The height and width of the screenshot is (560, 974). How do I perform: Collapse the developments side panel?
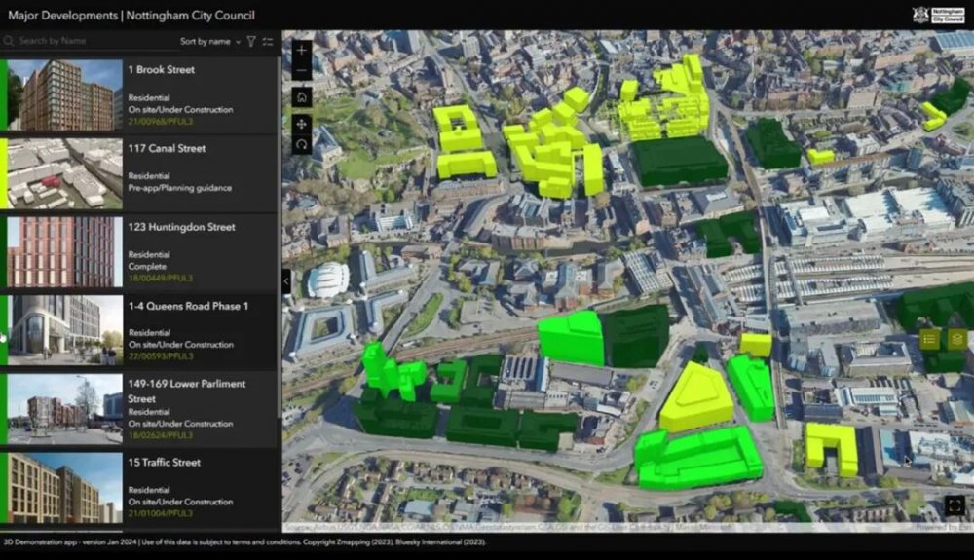coord(286,281)
